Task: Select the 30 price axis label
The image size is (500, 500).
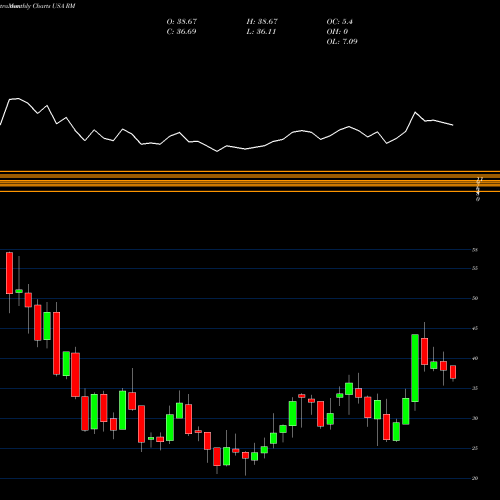Action: (x=475, y=418)
